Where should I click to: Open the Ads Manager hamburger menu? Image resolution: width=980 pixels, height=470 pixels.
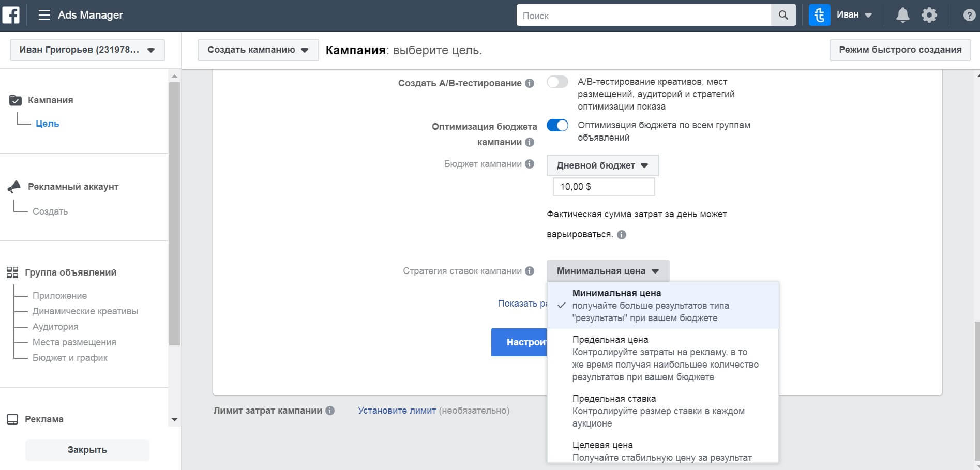(44, 15)
